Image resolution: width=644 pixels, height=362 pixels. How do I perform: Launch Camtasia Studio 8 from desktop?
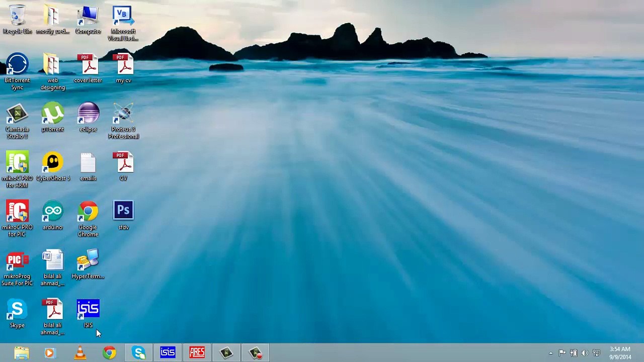[17, 121]
